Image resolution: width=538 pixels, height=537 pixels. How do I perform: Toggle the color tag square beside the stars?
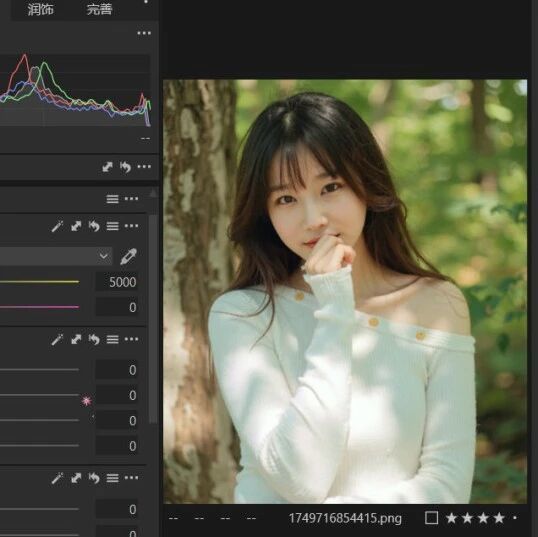point(431,518)
